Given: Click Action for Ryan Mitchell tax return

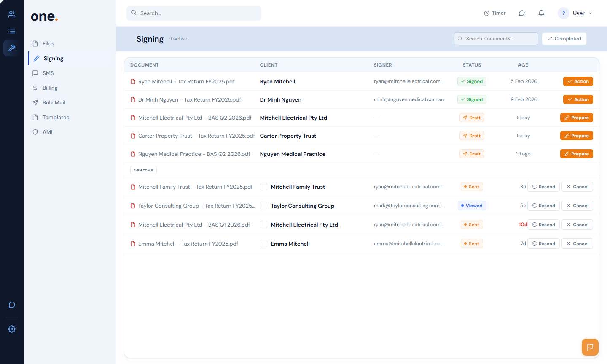Looking at the screenshot, I should [578, 81].
